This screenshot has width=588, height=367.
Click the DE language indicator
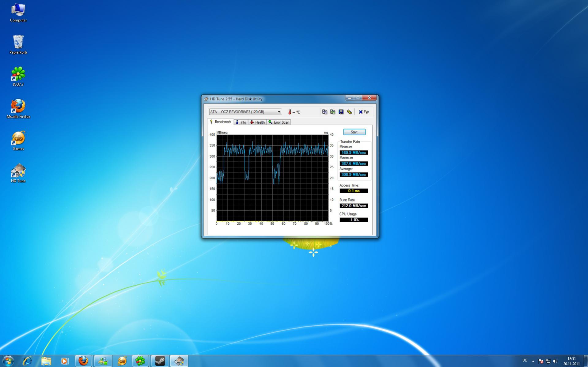525,361
